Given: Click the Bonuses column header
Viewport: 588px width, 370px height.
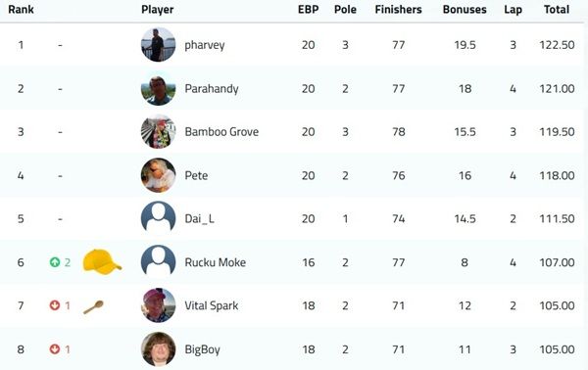Looking at the screenshot, I should [465, 10].
